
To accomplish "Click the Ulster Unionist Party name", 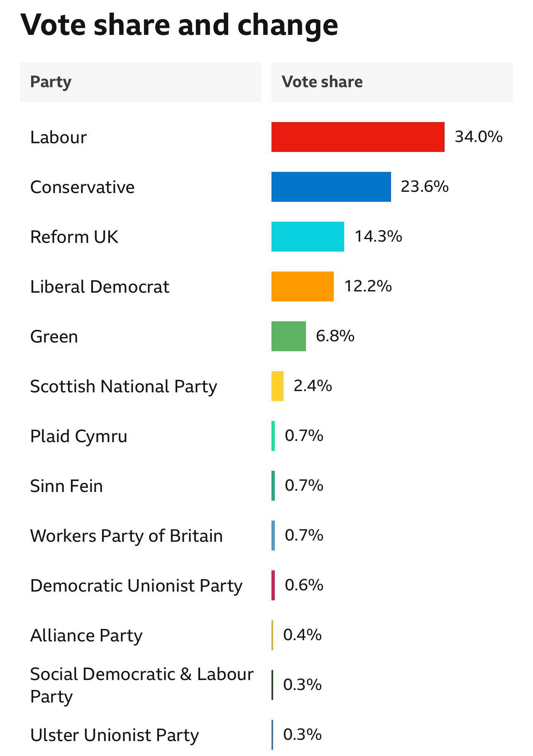I will 115,735.
